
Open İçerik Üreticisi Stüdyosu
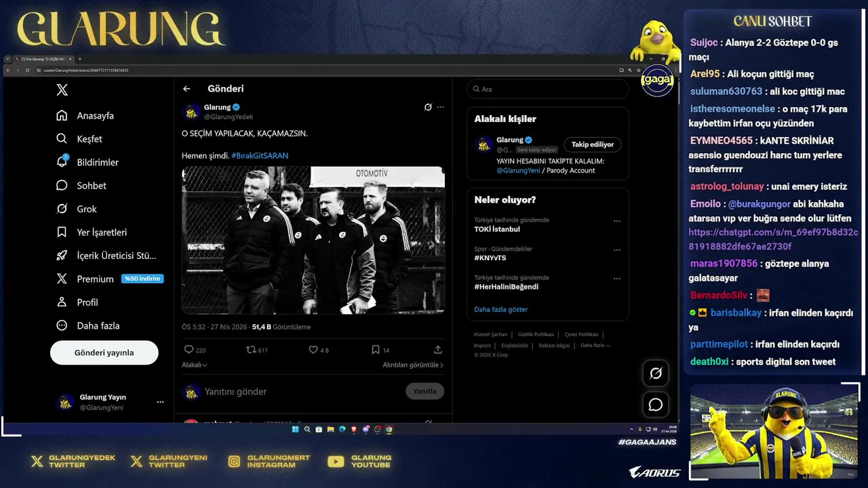click(x=106, y=256)
